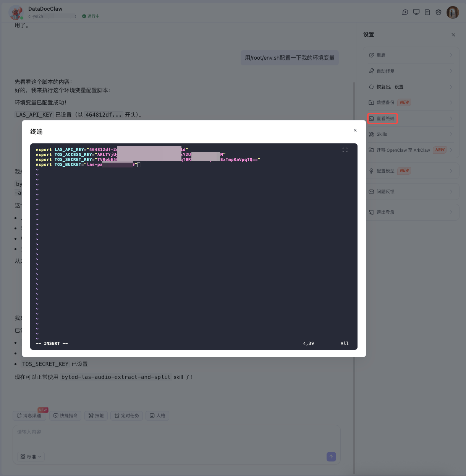466x476 pixels.
Task: Toggle fullscreen in the terminal window
Action: tap(345, 150)
